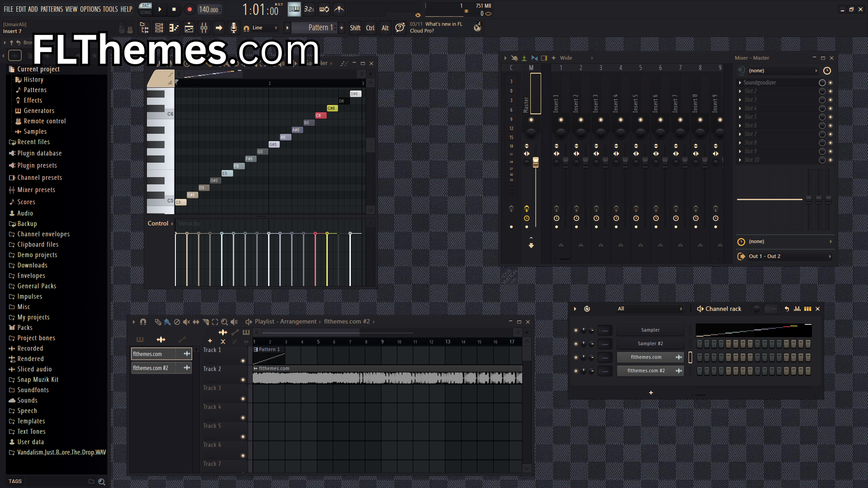868x488 pixels.
Task: Click the Master track volume fader
Action: 536,162
